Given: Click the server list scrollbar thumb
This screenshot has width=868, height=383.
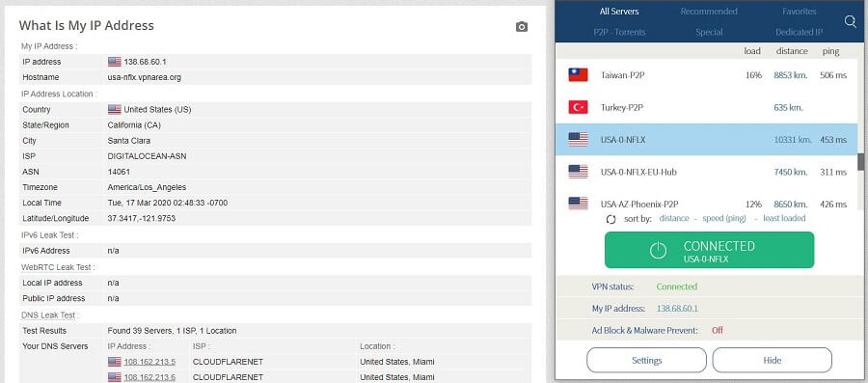Looking at the screenshot, I should point(861,162).
